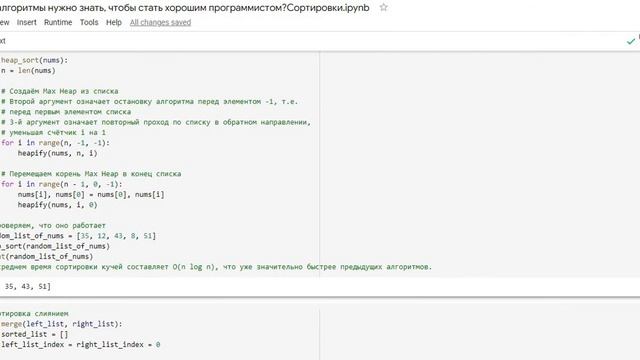Click the line 'for i in range(n - 1, 0, -1):'

[62, 184]
